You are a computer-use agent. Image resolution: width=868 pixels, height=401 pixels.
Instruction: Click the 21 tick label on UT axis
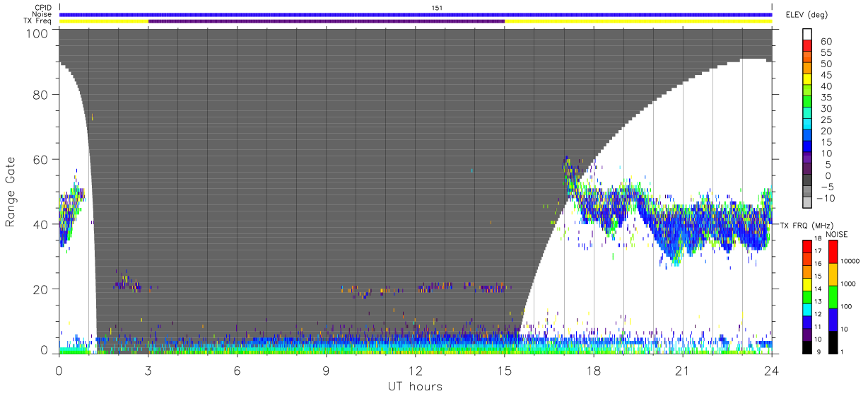(683, 371)
